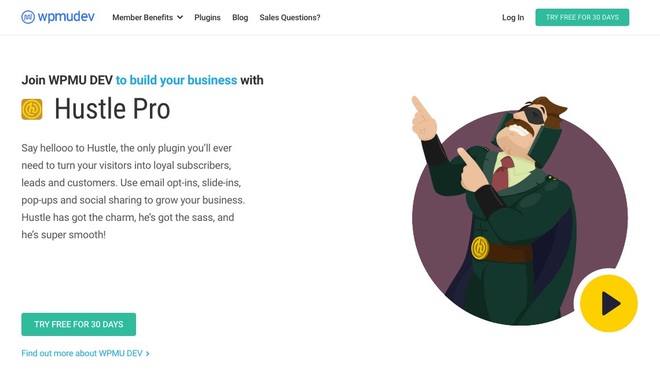
Task: Open the Member Benefits menu
Action: pyautogui.click(x=147, y=17)
